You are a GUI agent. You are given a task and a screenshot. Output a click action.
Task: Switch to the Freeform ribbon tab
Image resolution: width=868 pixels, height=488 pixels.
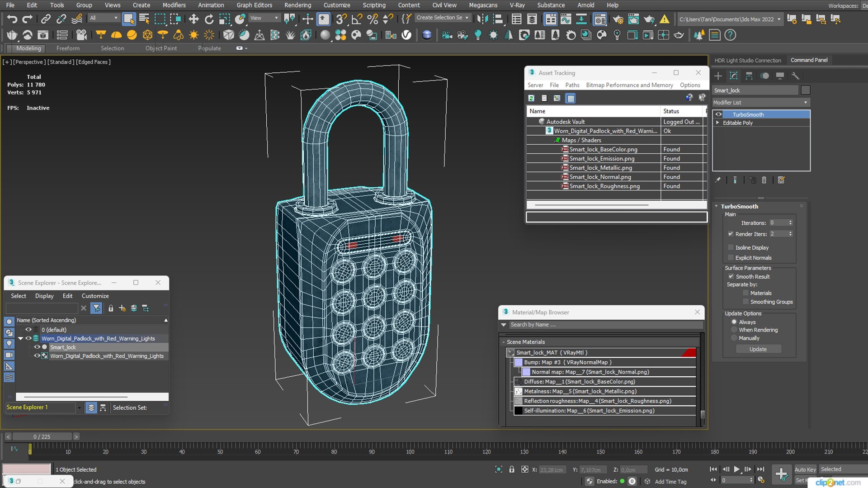click(x=68, y=48)
